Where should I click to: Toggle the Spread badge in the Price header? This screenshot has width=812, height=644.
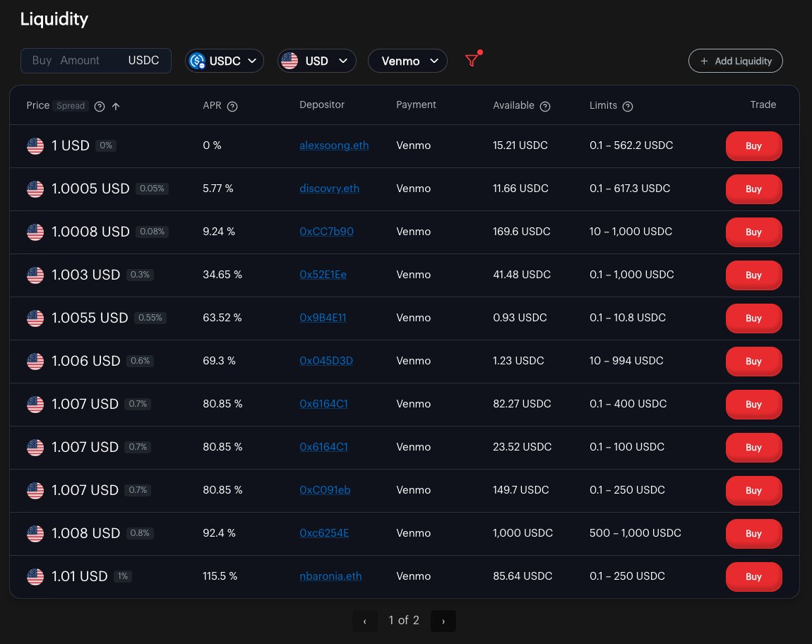pos(71,106)
